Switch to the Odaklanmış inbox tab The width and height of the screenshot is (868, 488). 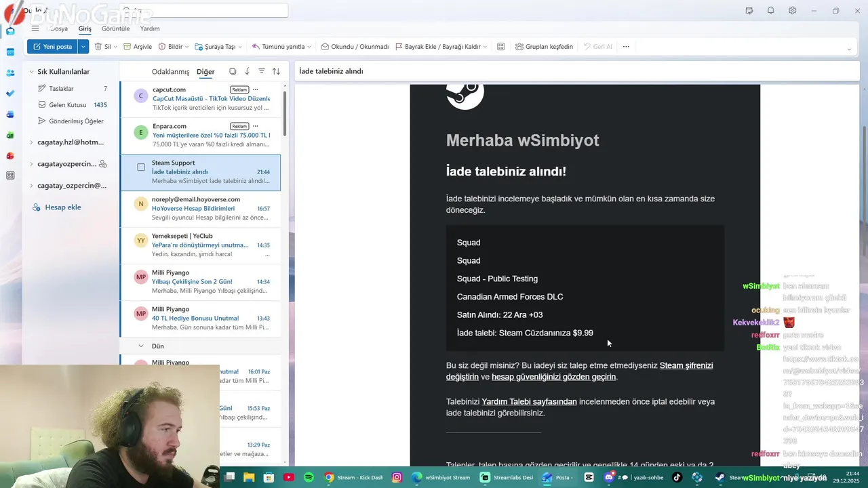coord(170,71)
